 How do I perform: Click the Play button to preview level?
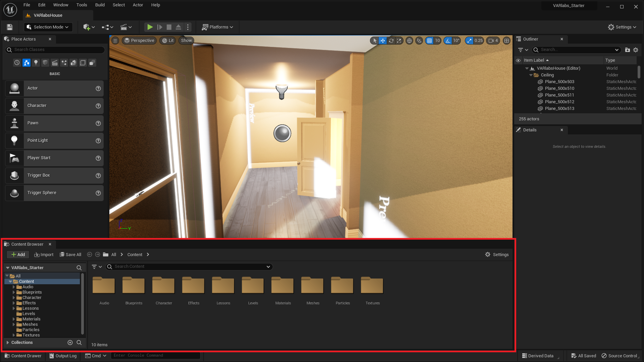click(x=150, y=27)
